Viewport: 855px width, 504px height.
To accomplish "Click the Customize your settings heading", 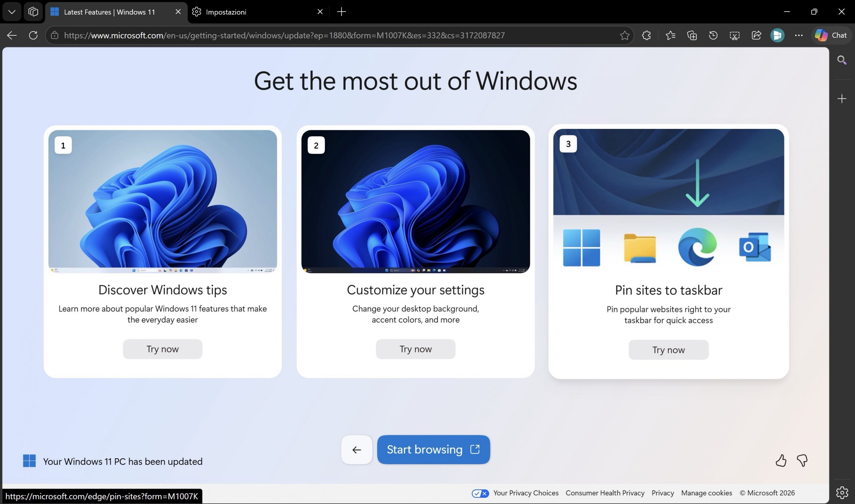I will 415,290.
